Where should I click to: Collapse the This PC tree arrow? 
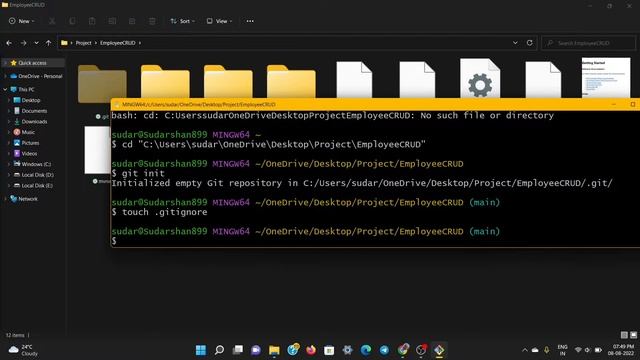5,89
